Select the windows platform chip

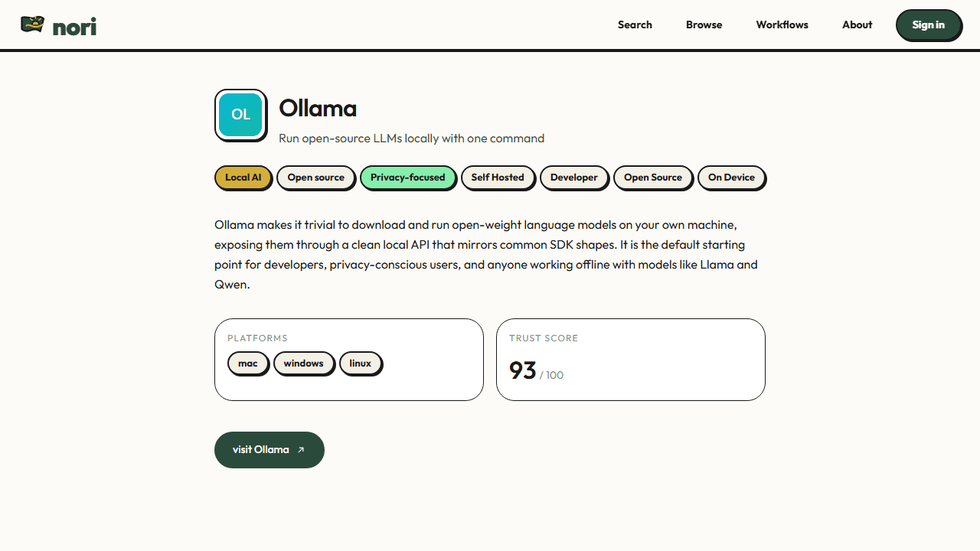(304, 364)
